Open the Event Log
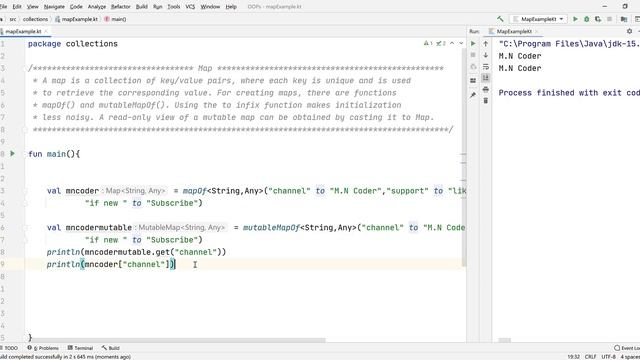The image size is (640, 360). click(x=627, y=348)
